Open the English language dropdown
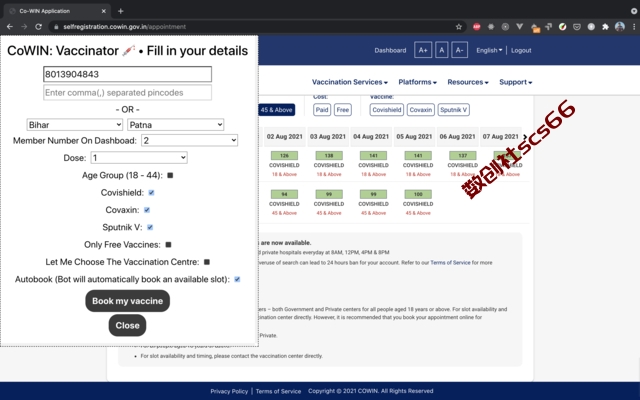The image size is (640, 400). 489,50
